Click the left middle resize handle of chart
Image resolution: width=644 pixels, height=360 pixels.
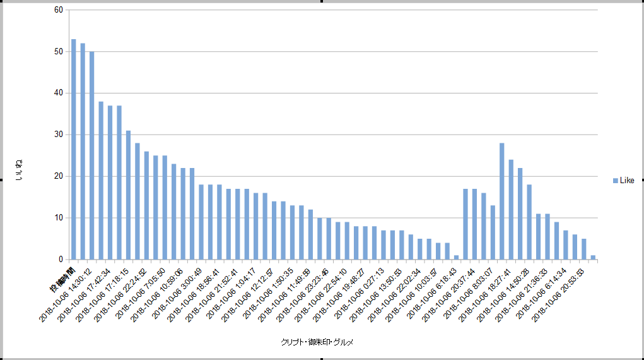point(1,180)
